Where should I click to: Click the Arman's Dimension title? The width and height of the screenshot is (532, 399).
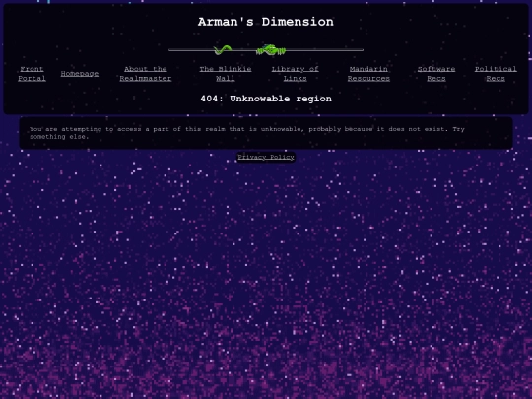266,22
